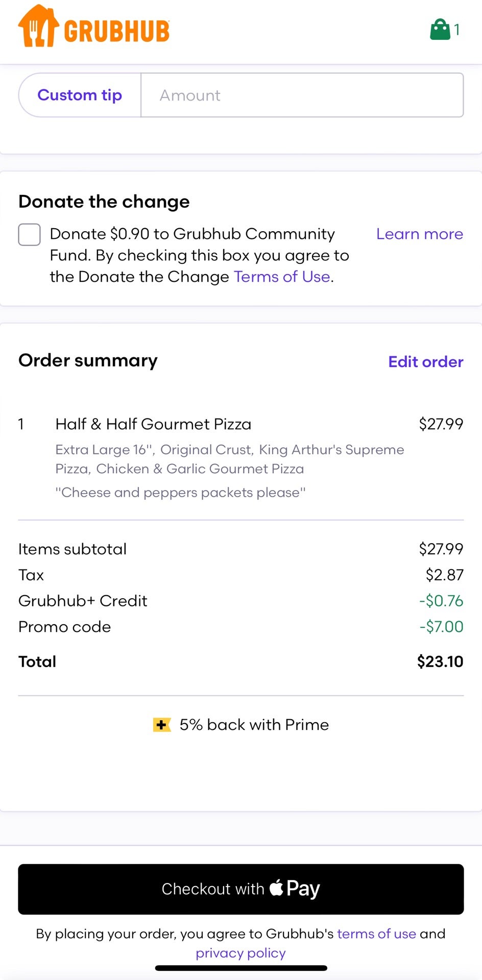
Task: Open the Donate the Change Terms of Use
Action: 282,277
